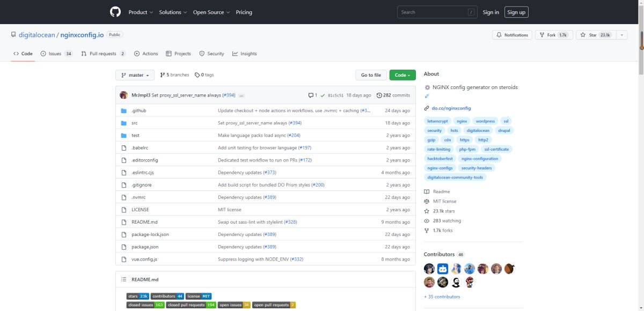Click the first contributor avatar

429,269
